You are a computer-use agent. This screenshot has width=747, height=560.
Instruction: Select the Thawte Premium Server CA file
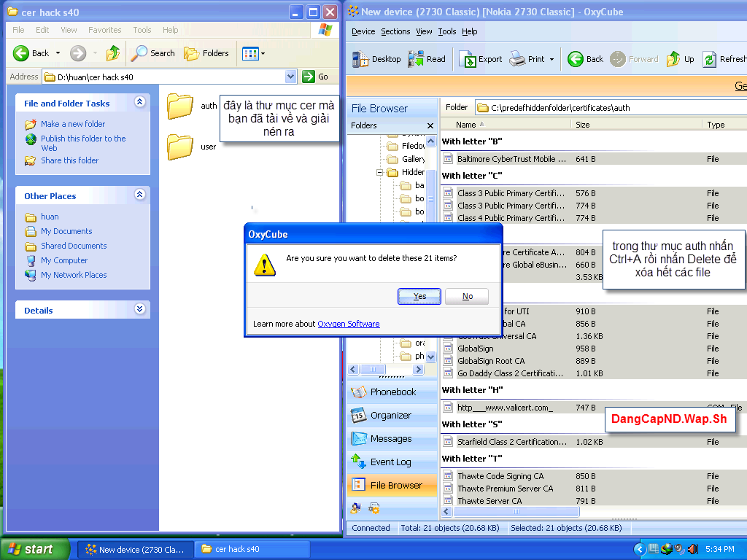(594, 489)
